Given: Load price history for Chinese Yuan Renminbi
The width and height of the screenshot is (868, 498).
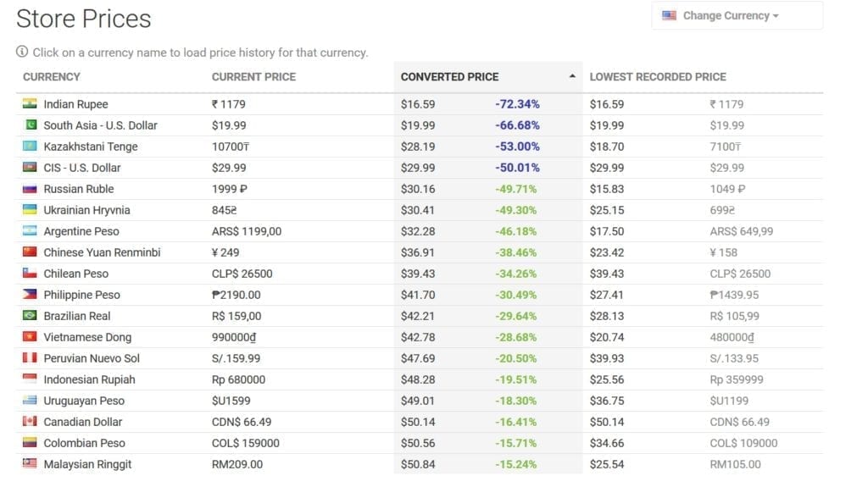Looking at the screenshot, I should [x=102, y=252].
